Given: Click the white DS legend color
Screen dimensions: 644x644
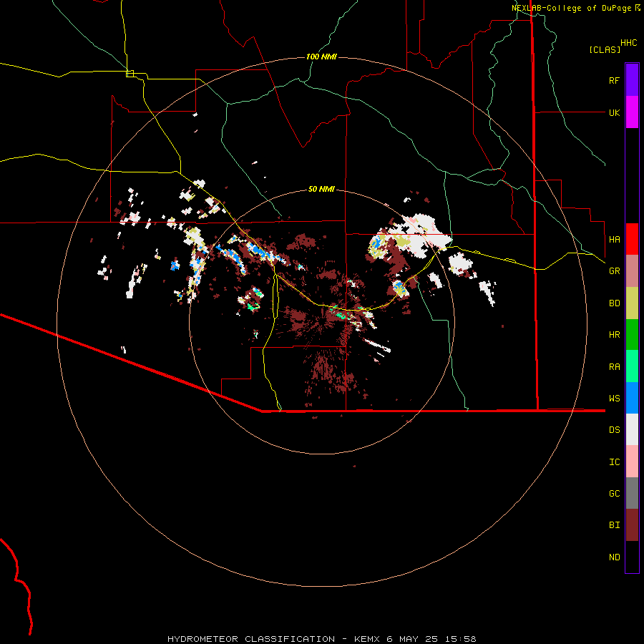Looking at the screenshot, I should point(632,429).
